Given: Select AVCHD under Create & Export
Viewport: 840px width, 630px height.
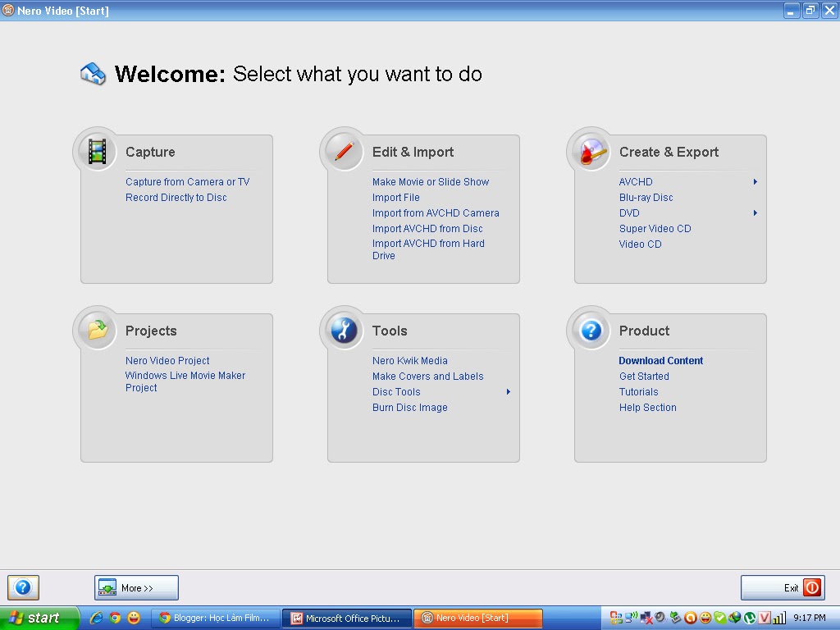Looking at the screenshot, I should coord(636,181).
